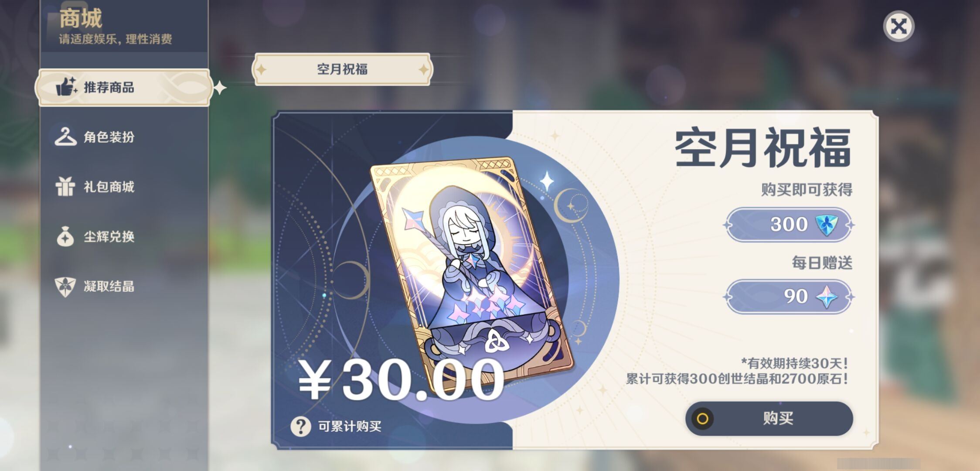
Task: Click the yellow circle icon on 购买 button
Action: [702, 419]
